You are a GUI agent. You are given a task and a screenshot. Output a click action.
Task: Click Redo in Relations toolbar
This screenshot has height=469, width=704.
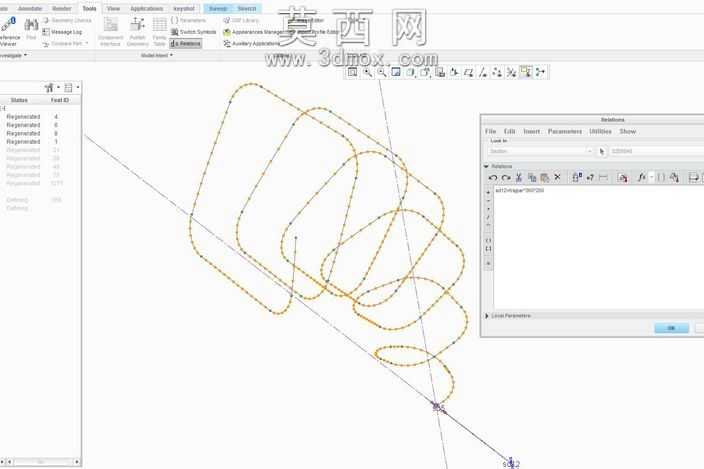506,178
